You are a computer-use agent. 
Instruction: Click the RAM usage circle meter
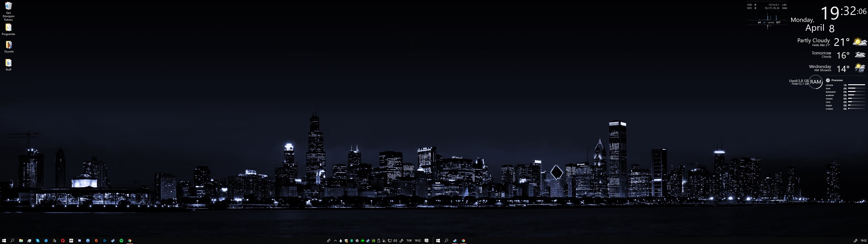[815, 82]
